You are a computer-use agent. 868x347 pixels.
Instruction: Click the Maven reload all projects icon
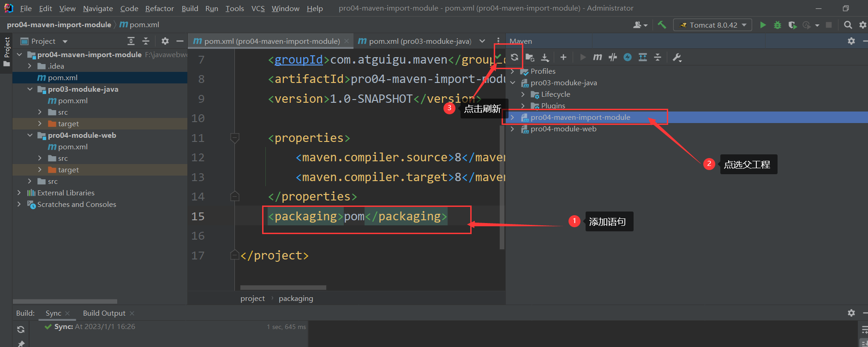click(514, 57)
